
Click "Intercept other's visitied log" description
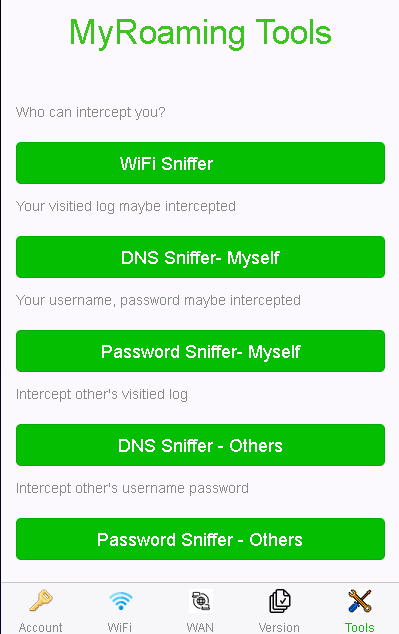click(102, 394)
